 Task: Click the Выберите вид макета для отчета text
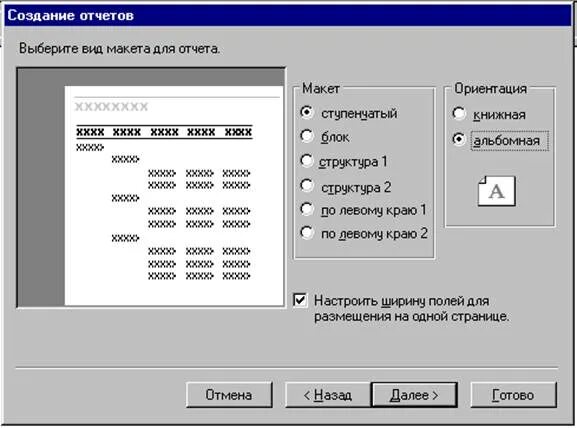click(119, 49)
